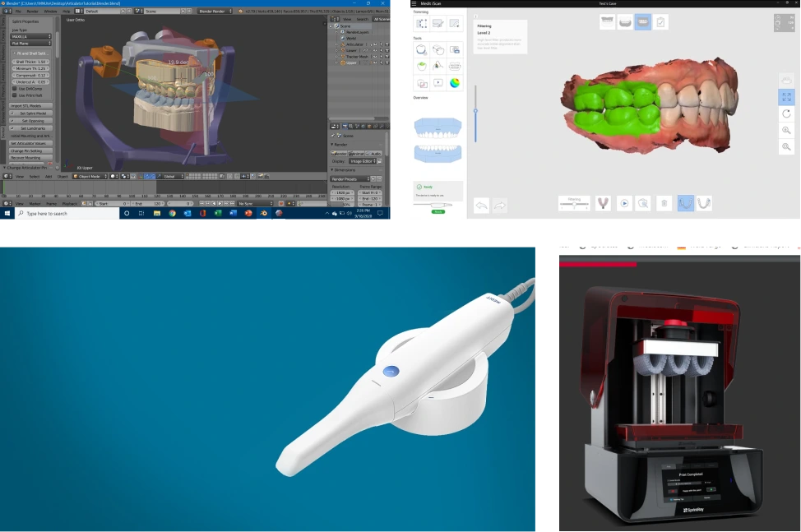
Task: Open the File menu in Blender
Action: 18,11
